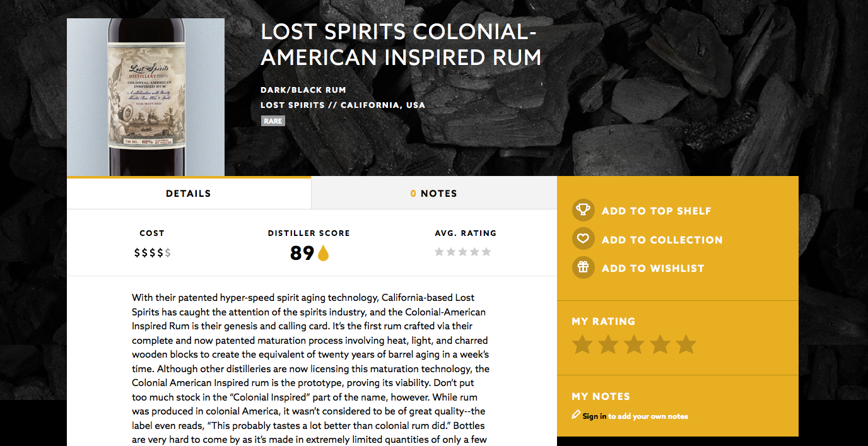
Task: Open the 0 Notes tab
Action: tap(434, 194)
